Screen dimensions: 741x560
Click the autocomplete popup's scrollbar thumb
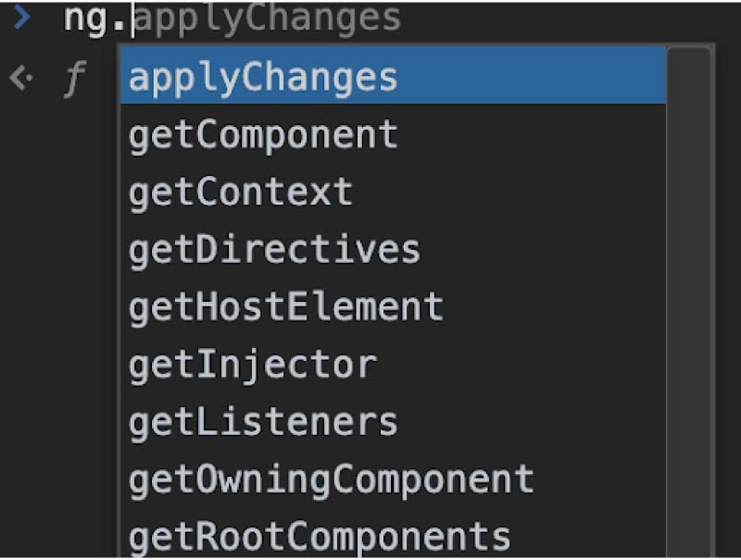click(689, 302)
